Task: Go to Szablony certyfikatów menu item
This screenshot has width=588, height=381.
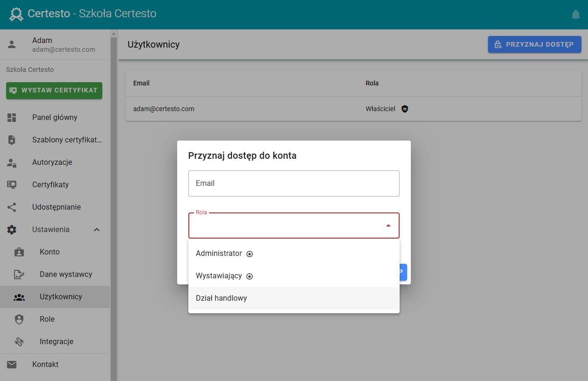Action: 55,140
